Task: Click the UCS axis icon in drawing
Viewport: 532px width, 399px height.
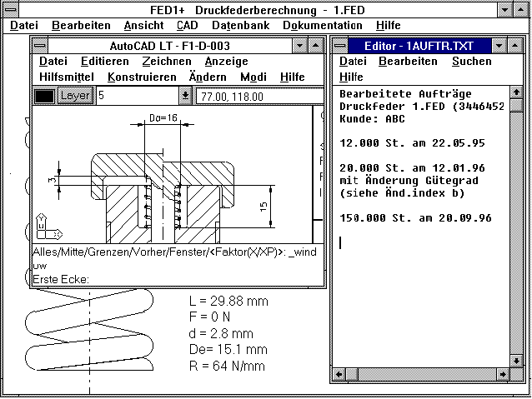Action: click(43, 227)
